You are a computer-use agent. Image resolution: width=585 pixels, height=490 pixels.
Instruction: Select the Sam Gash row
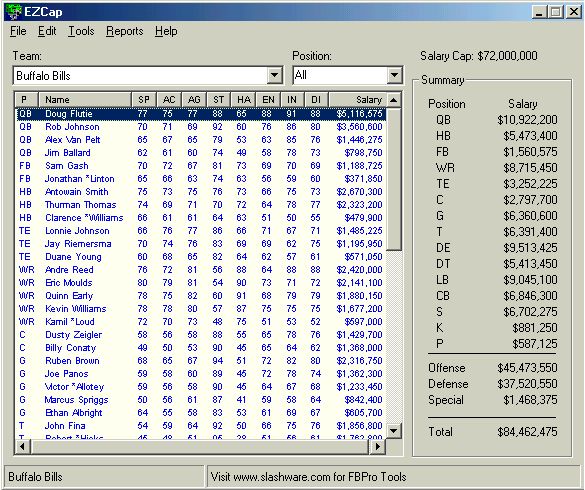pos(201,166)
